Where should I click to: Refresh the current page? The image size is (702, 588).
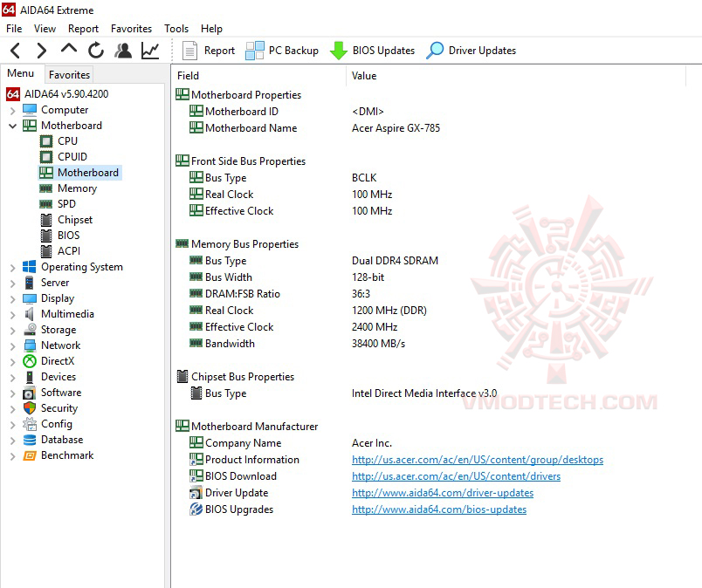pyautogui.click(x=96, y=51)
